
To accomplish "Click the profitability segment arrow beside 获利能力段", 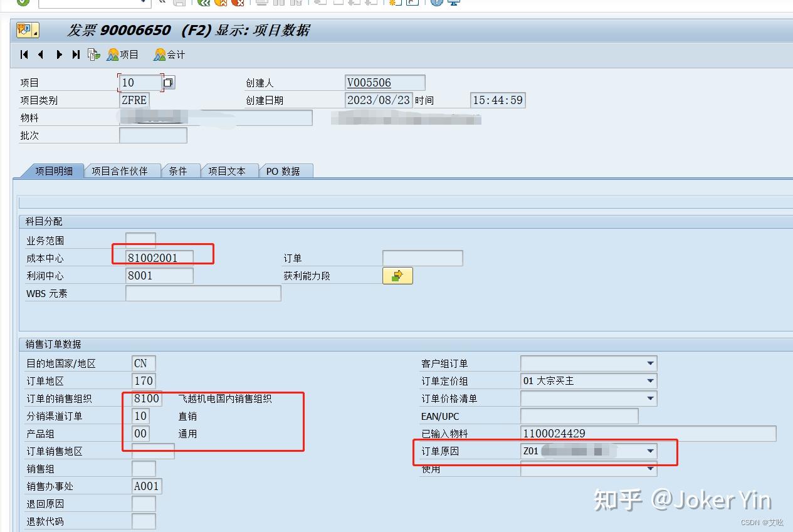I will pos(397,275).
